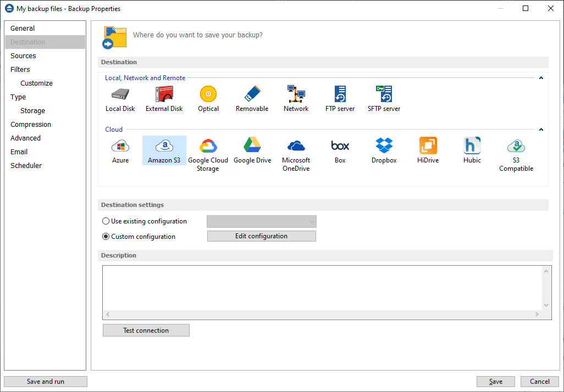Screen dimensions: 564x392
Task: Click Save and run button
Action: tap(46, 382)
